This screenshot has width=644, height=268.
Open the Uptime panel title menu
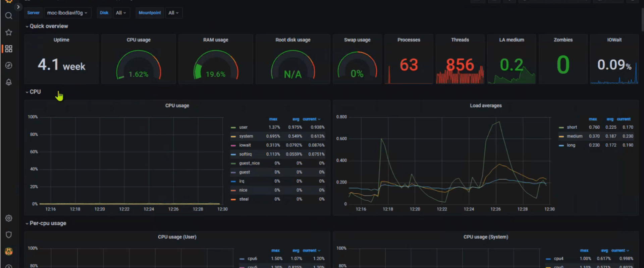pyautogui.click(x=61, y=40)
